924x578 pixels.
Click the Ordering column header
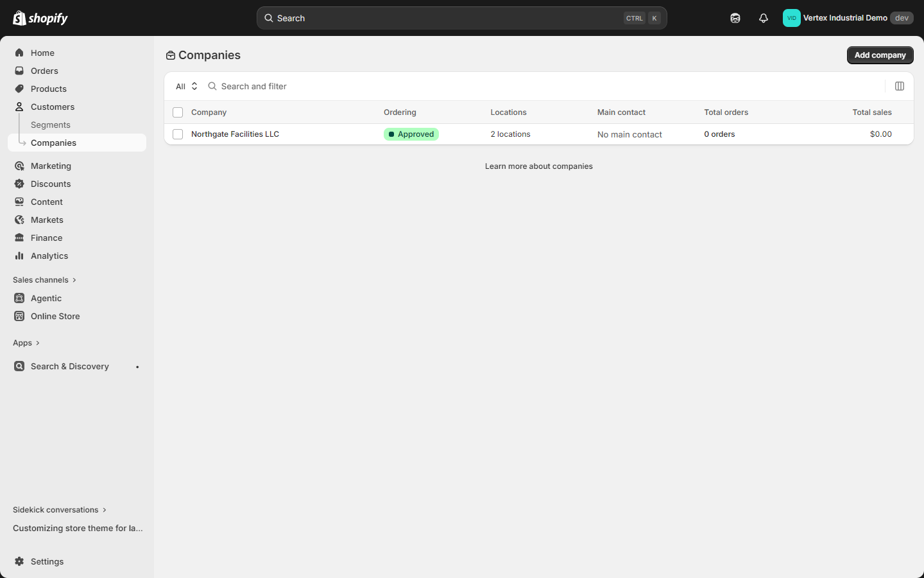pos(400,112)
